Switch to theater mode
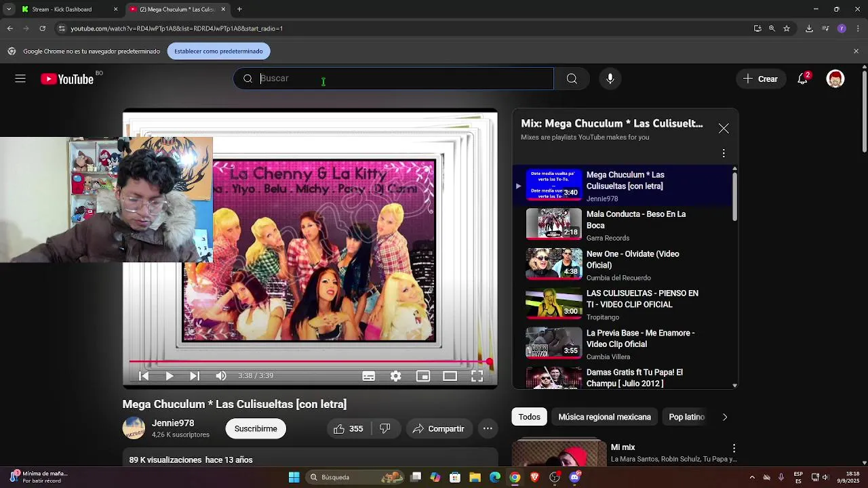868x488 pixels. coord(450,376)
